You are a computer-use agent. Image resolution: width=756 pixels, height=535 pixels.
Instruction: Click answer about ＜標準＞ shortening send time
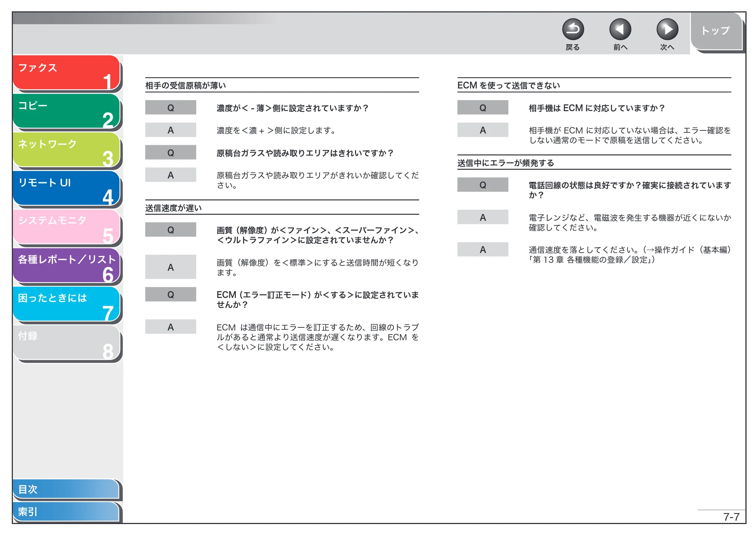318,267
